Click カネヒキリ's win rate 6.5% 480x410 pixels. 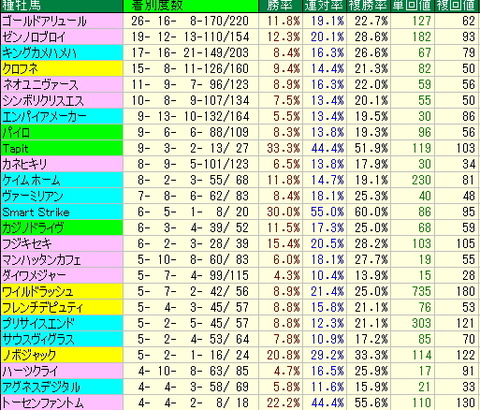(x=286, y=164)
